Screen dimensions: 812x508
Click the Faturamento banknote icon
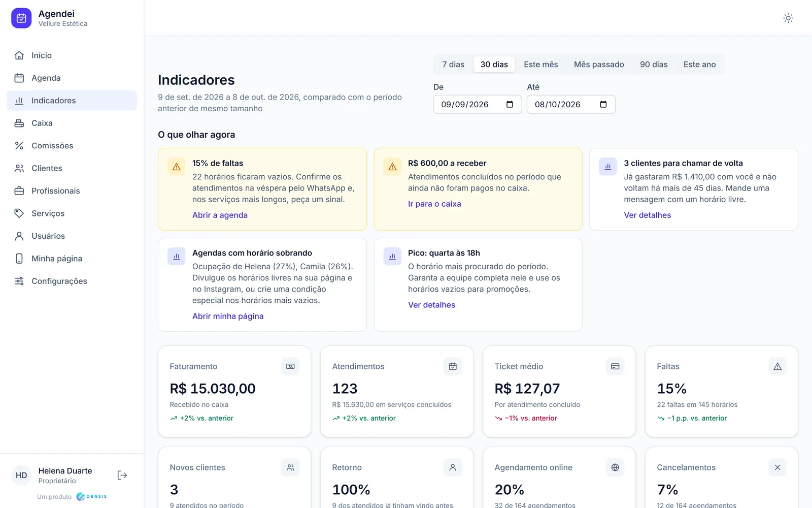pos(290,366)
